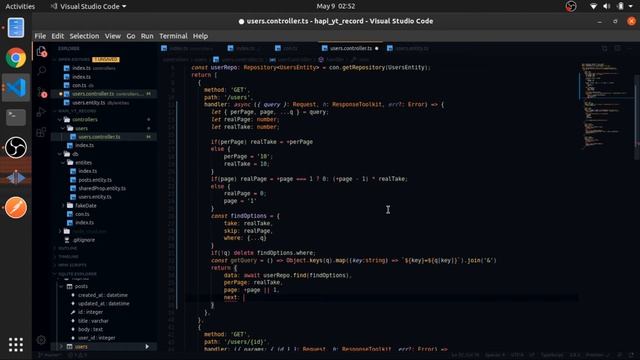Open the orange Postman dock icon
Viewport: 640px width, 360px height.
[x=16, y=207]
